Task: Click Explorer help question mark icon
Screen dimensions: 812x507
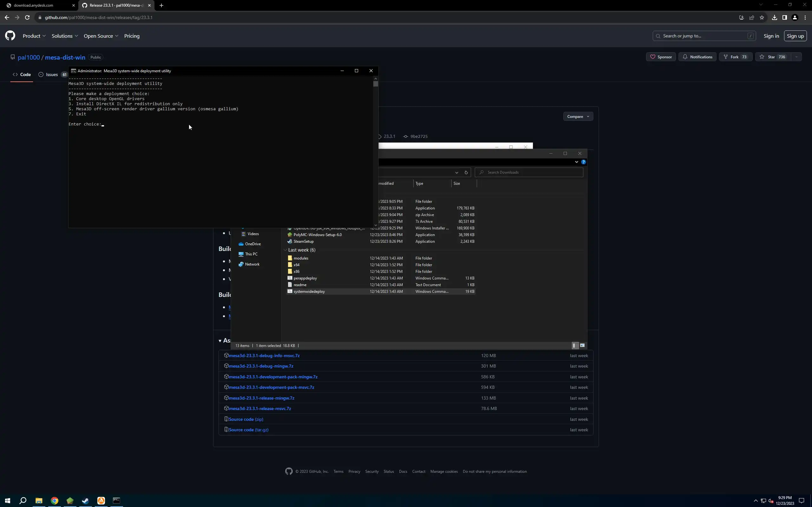Action: coord(584,162)
